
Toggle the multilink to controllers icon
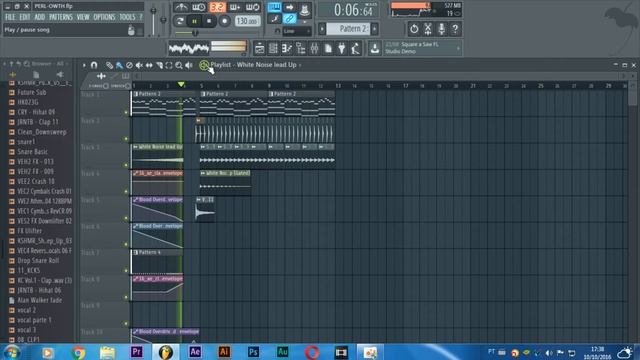[x=289, y=18]
